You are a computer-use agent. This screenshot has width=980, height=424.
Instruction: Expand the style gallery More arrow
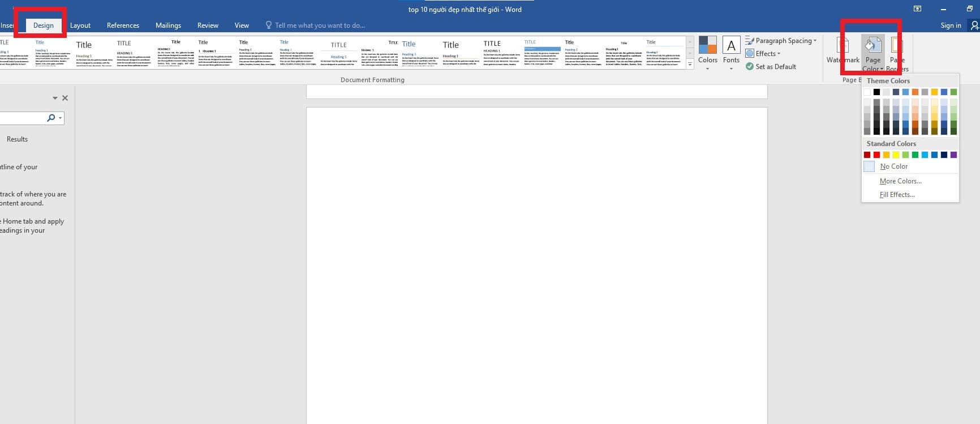pos(690,65)
